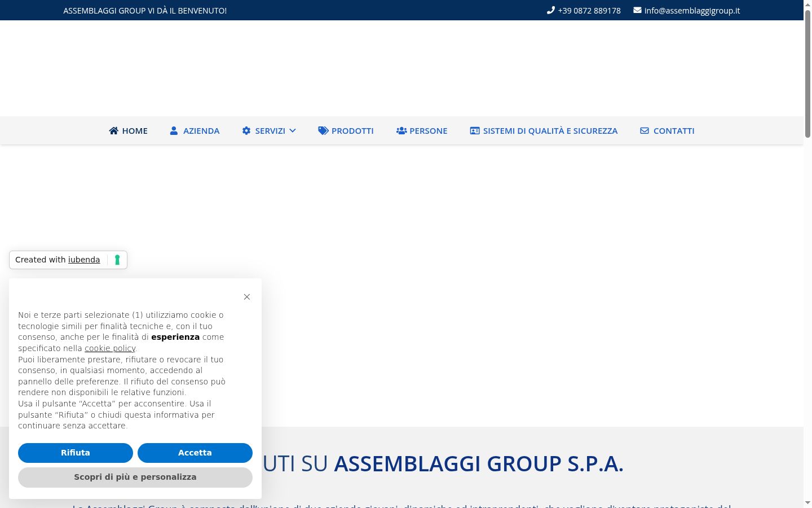The width and height of the screenshot is (812, 508).
Task: Click the tags icon next to PRODOTTI
Action: point(323,130)
